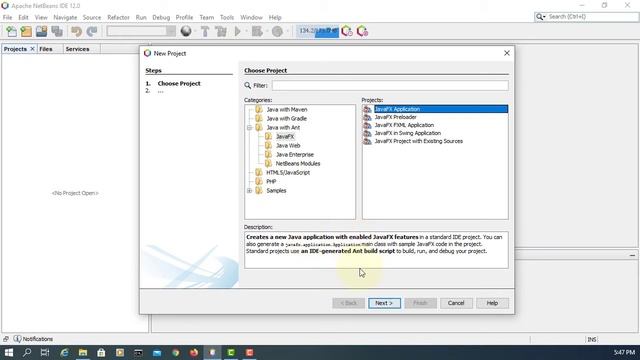The width and height of the screenshot is (640, 360).
Task: Select the HTML5/JavaScript category
Action: [288, 173]
